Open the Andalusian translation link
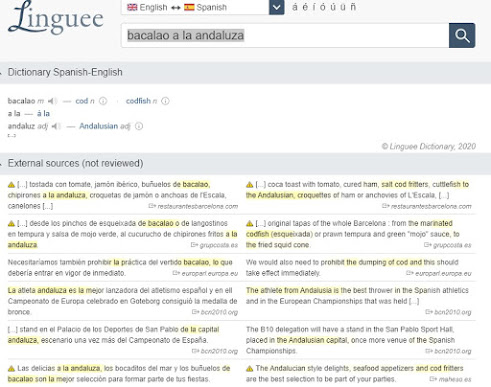Image resolution: width=491 pixels, height=387 pixels. [x=98, y=126]
